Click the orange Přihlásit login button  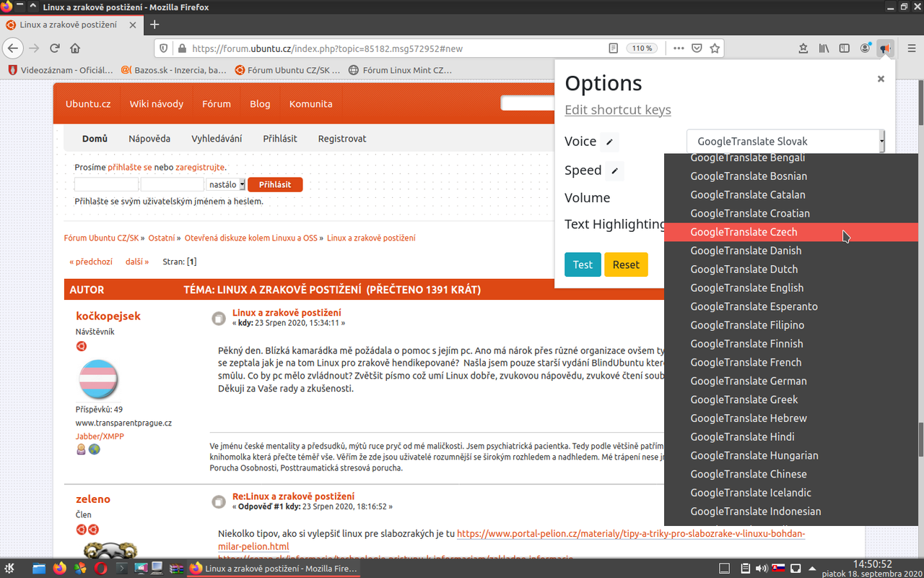click(x=275, y=185)
